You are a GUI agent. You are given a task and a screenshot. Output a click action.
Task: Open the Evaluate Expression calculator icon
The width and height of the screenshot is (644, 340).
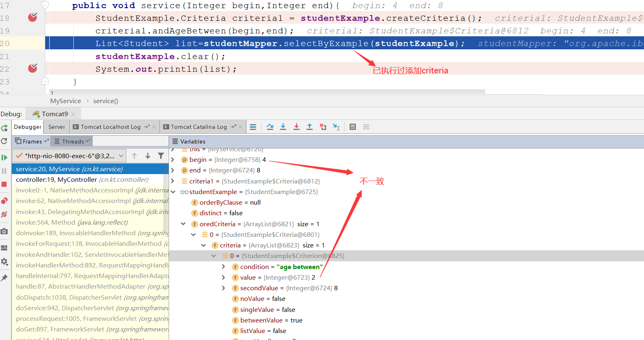coord(353,127)
